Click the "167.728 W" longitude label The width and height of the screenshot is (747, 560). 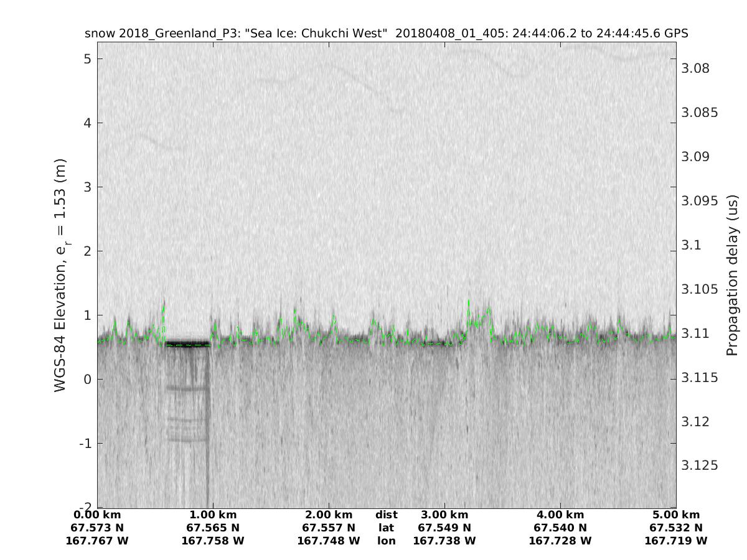[x=560, y=541]
